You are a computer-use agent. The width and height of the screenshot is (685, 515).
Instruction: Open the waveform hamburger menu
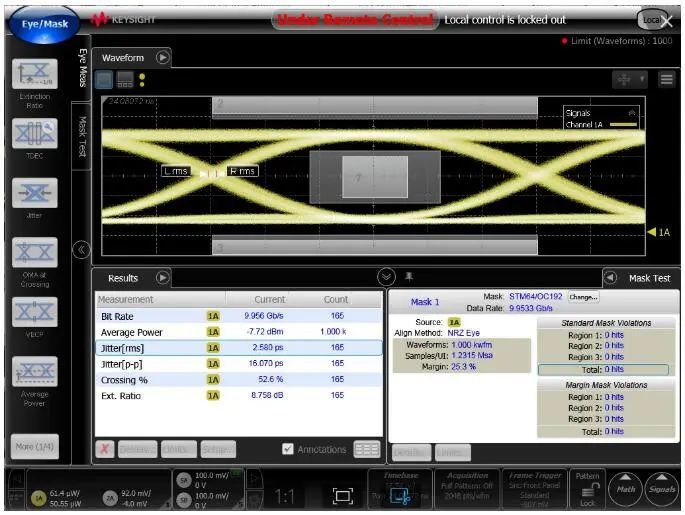pos(666,79)
